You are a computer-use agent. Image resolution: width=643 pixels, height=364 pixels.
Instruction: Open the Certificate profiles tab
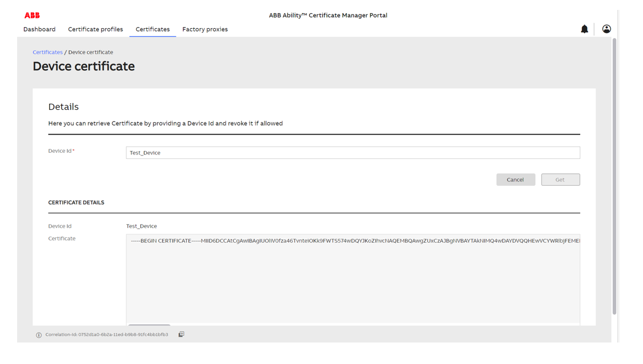[95, 29]
